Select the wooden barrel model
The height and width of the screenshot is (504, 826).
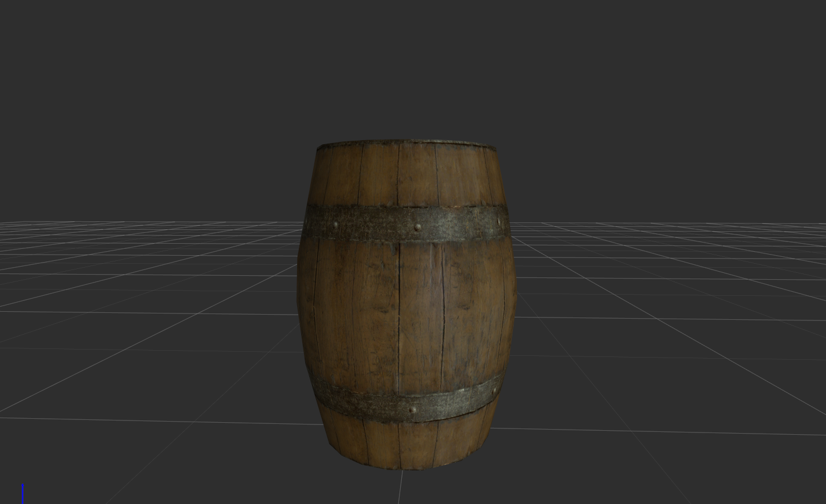[x=407, y=305]
